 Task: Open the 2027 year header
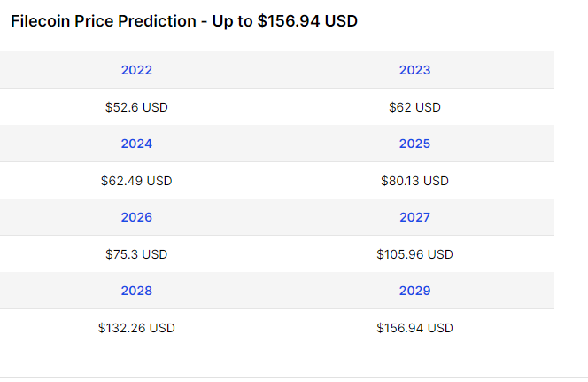tap(414, 217)
